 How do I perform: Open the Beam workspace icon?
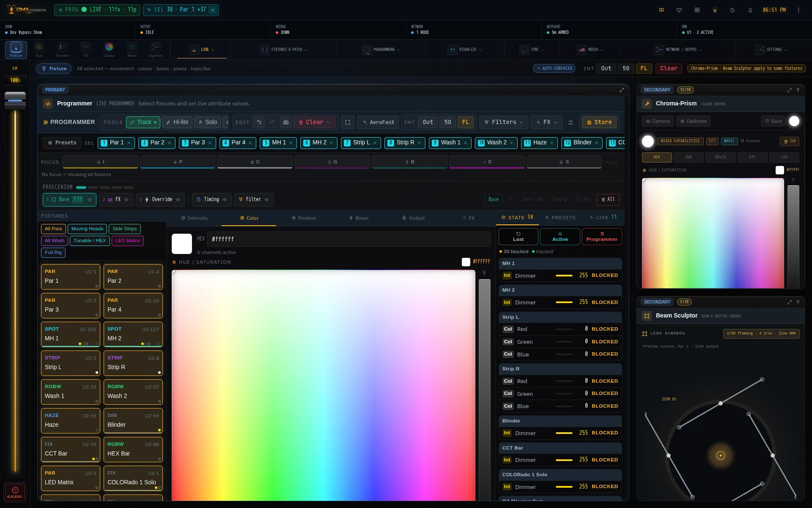[132, 50]
